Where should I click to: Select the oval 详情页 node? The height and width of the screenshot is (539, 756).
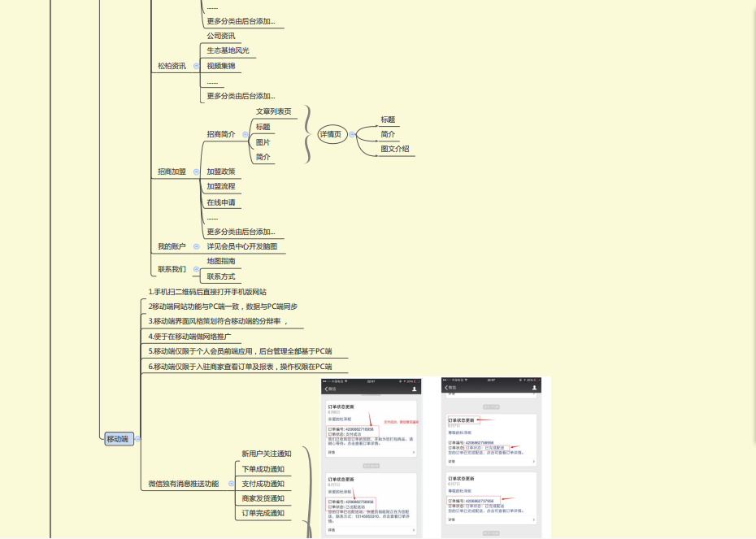(330, 134)
